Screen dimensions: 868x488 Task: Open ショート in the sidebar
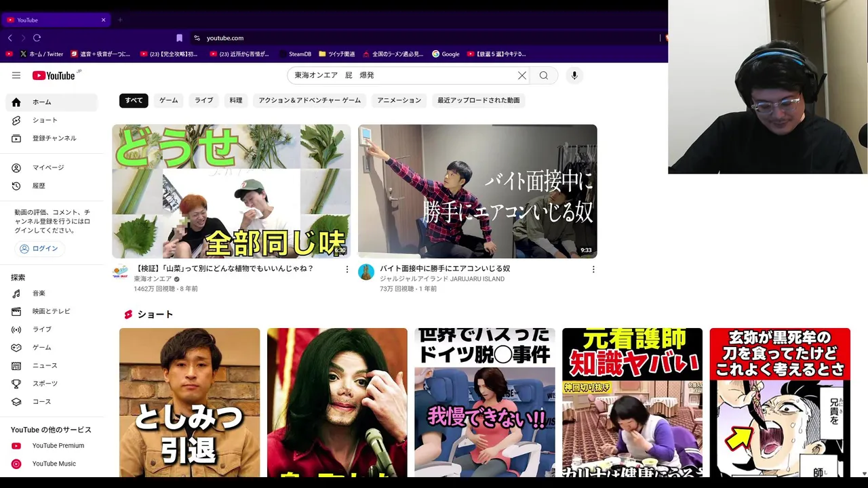[52, 120]
